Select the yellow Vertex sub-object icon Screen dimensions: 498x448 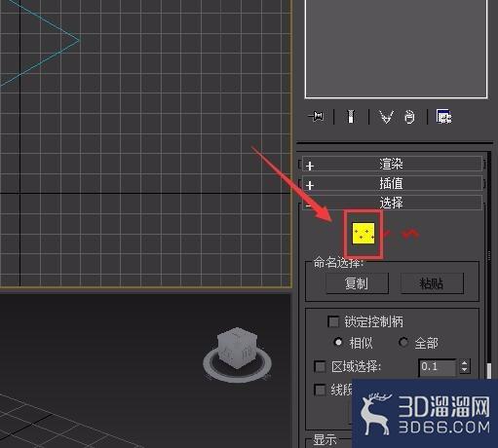[x=364, y=233]
